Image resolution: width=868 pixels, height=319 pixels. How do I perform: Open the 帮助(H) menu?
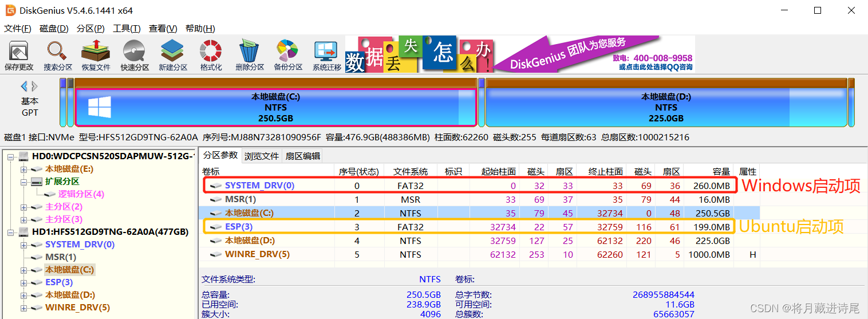[x=200, y=29]
